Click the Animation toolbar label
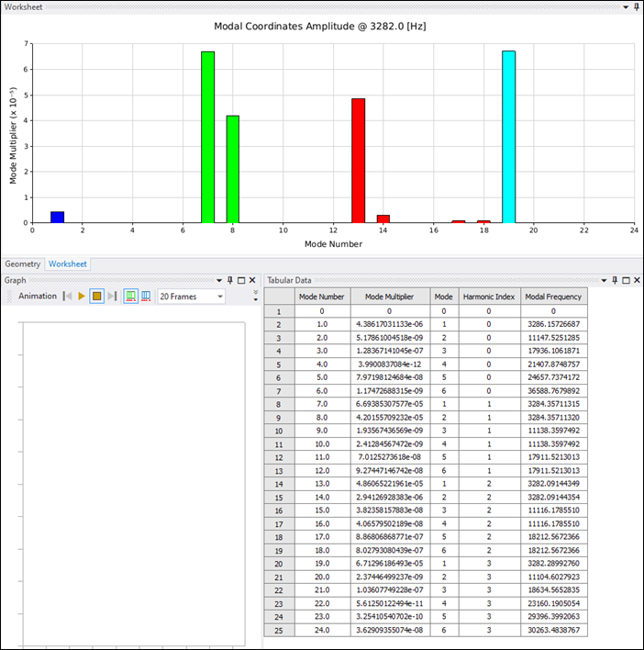The image size is (644, 650). 38,296
